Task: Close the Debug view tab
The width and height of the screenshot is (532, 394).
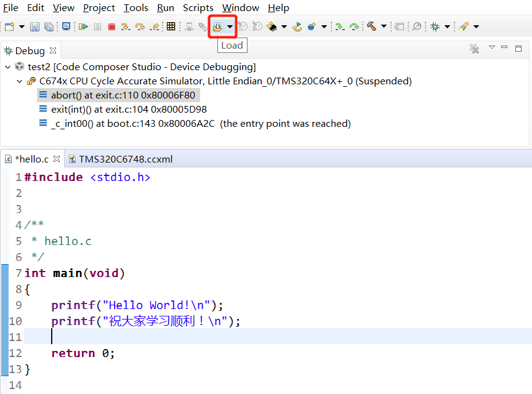Action: click(53, 50)
